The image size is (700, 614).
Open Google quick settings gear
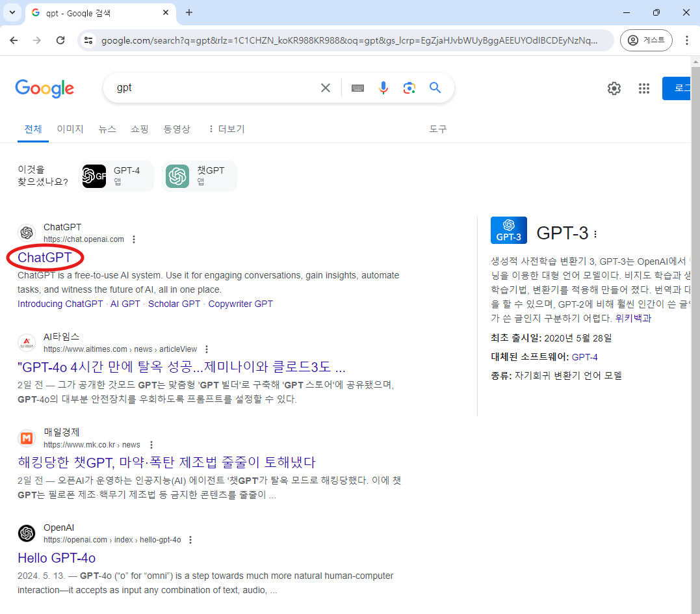click(614, 88)
